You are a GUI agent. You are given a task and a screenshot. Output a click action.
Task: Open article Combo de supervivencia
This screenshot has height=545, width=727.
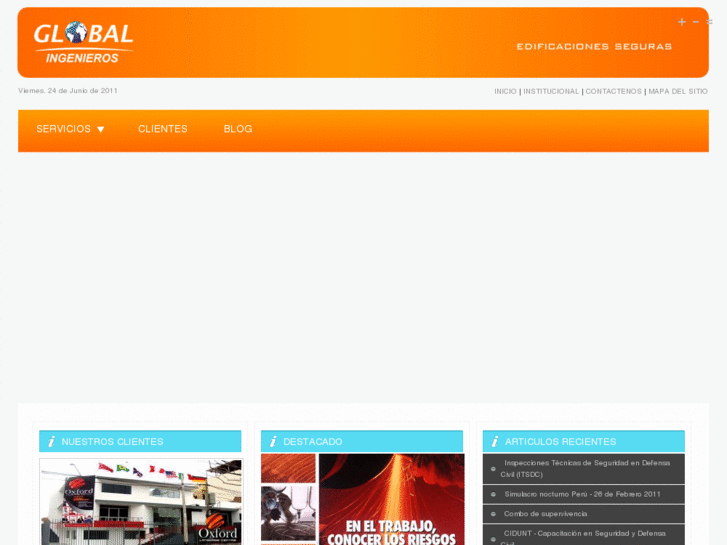(x=545, y=514)
